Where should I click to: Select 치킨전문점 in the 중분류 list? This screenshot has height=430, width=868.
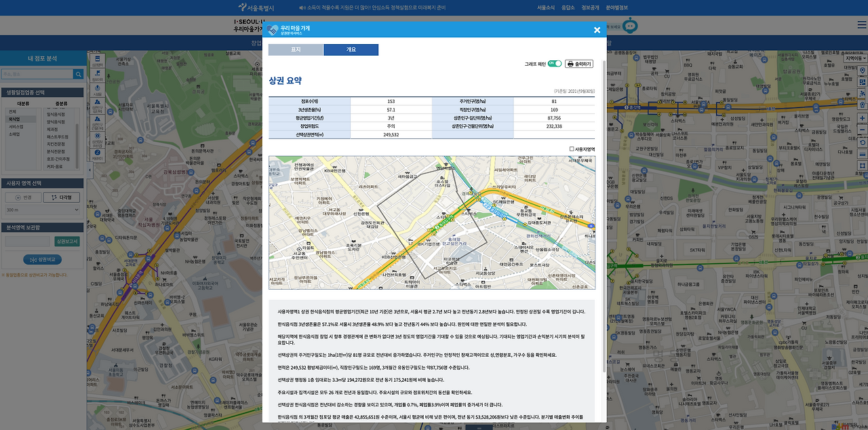[56, 144]
